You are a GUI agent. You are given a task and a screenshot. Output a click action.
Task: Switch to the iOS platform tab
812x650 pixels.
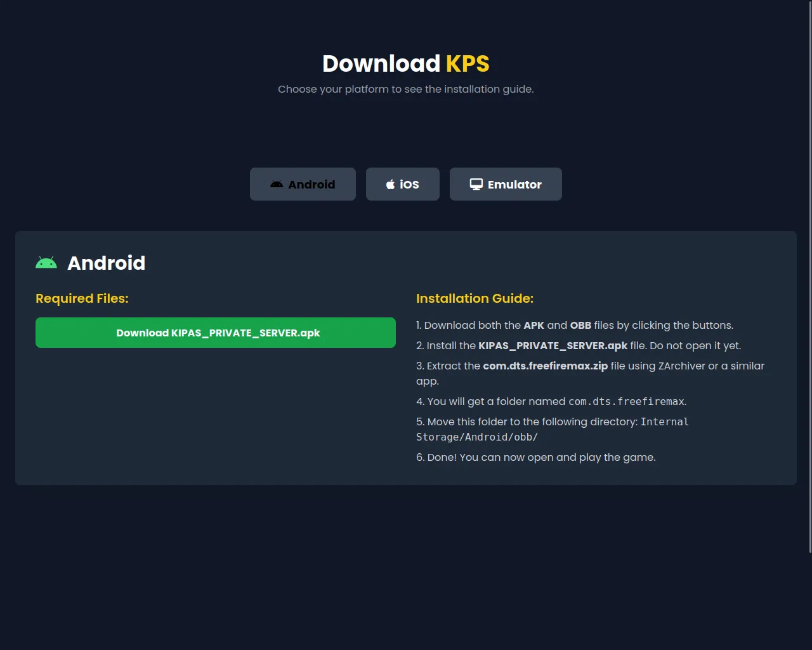[x=403, y=184]
